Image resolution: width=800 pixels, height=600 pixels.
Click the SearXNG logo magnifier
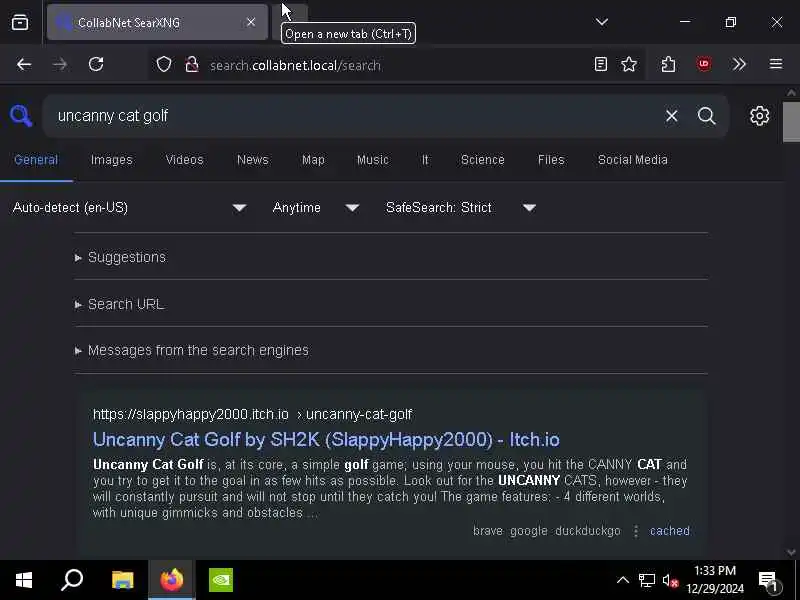click(21, 116)
